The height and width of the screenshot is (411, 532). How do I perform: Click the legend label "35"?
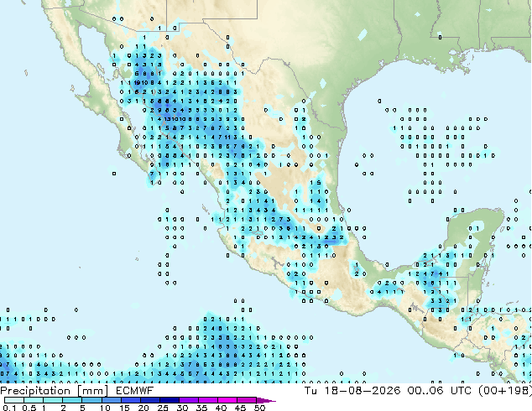[x=201, y=408]
